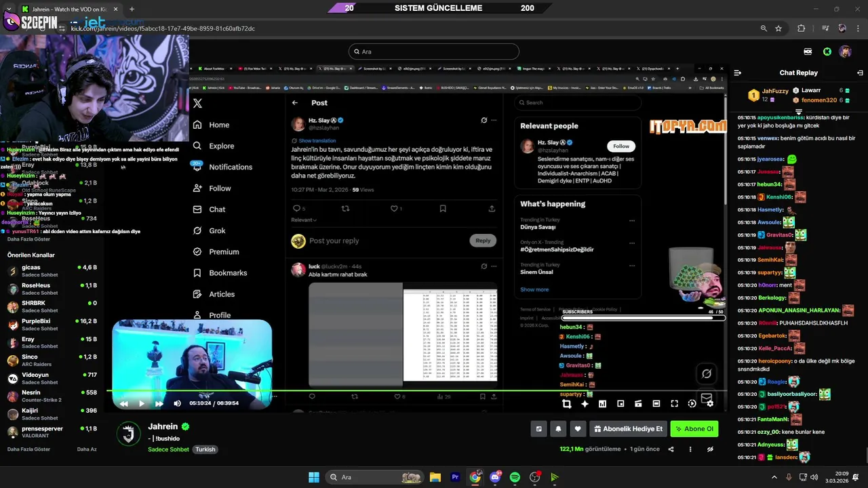Click Daha Fazla Göster under recommended channels
868x488 pixels.
[28, 449]
